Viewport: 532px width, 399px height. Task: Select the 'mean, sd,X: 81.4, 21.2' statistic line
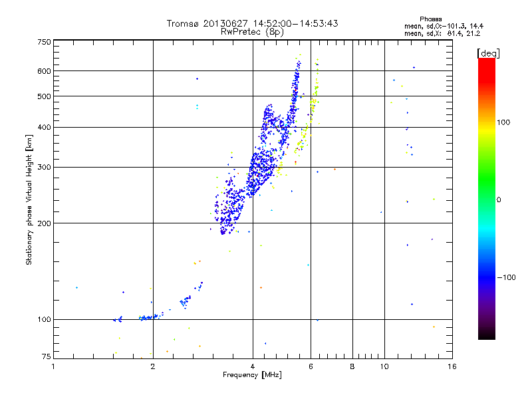[x=442, y=33]
